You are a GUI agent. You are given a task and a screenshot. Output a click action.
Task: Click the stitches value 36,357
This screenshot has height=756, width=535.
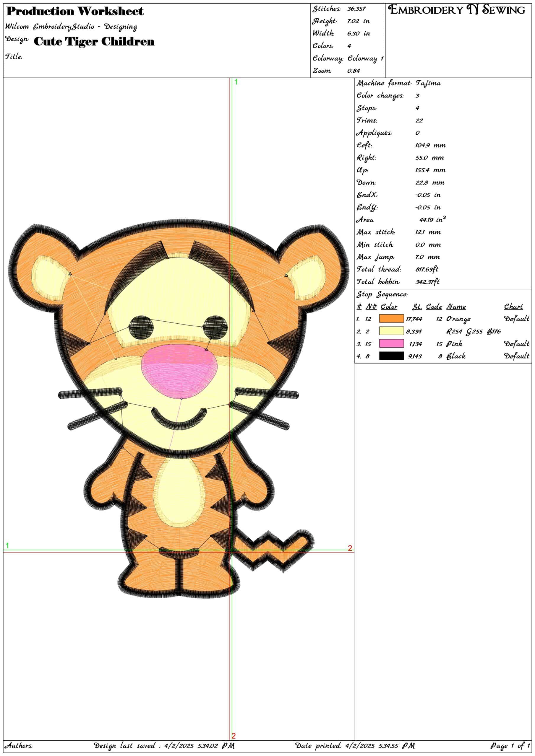tap(356, 9)
